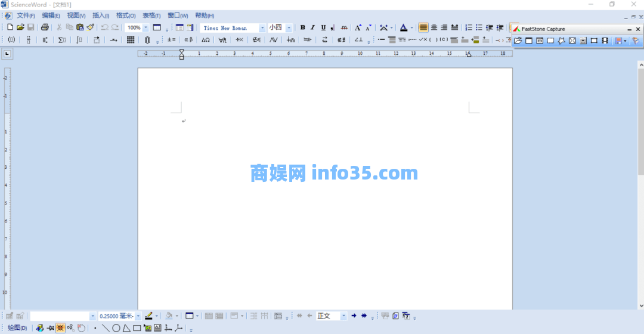
Task: Insert a Greek letter with the αβ icon
Action: pos(188,40)
